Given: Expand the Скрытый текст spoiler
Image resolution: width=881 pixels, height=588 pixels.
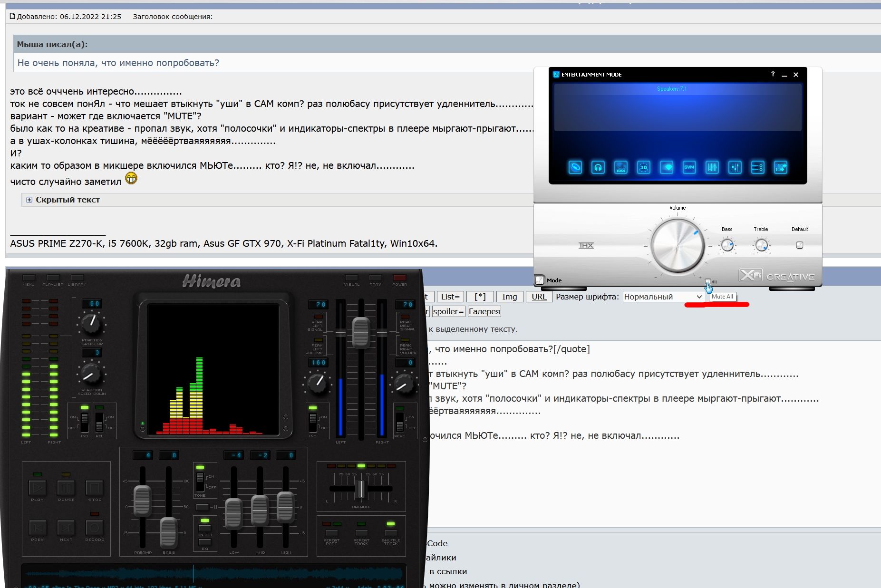Looking at the screenshot, I should (x=29, y=200).
